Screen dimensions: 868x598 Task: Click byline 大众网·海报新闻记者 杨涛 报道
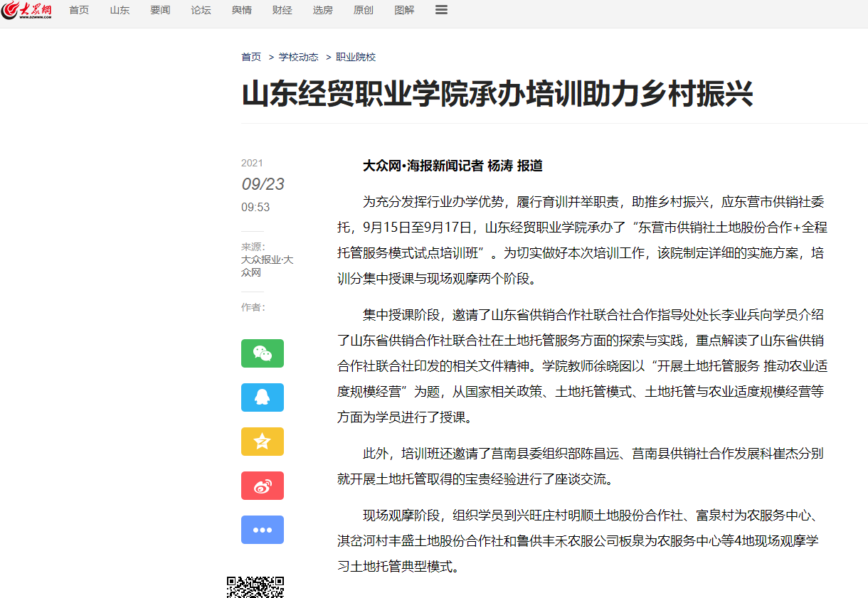(452, 166)
